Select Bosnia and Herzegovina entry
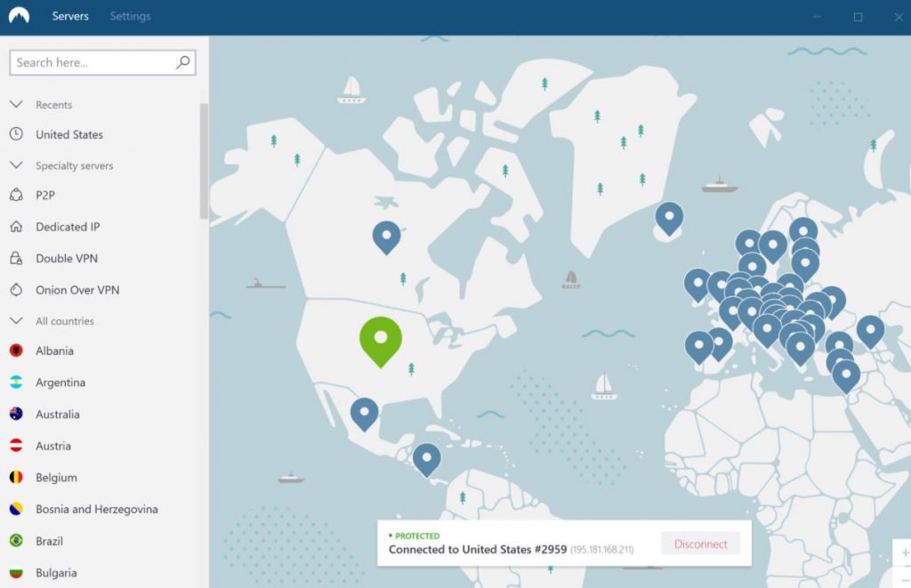 [x=97, y=509]
